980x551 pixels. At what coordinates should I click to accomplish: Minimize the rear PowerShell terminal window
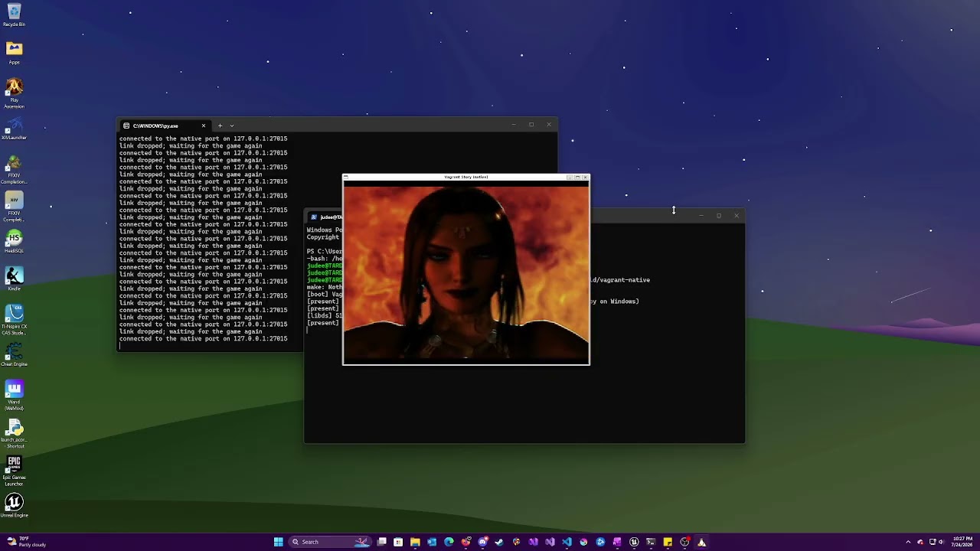[701, 216]
